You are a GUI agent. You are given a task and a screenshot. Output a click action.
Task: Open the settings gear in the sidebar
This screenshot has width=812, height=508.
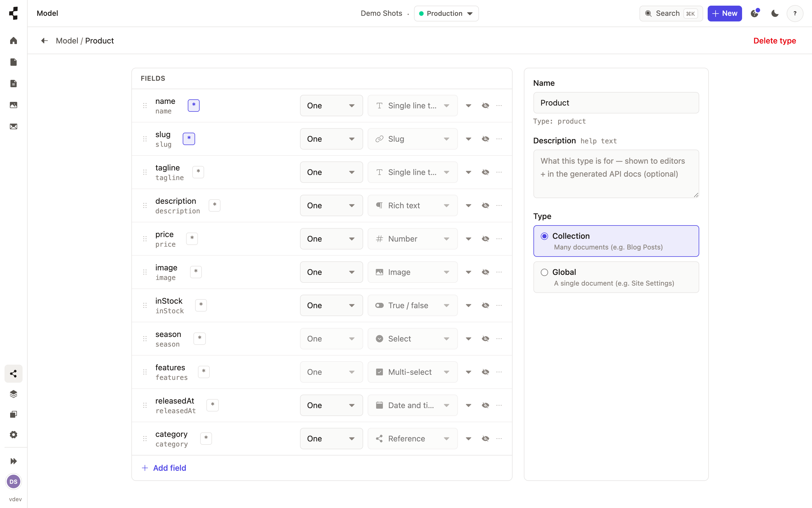coord(14,434)
